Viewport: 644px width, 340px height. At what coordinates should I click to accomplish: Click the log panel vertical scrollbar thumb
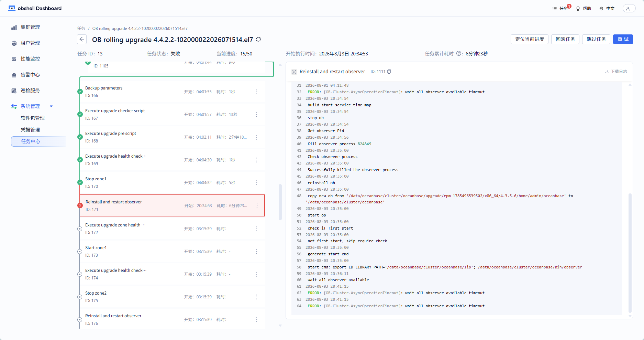630,253
